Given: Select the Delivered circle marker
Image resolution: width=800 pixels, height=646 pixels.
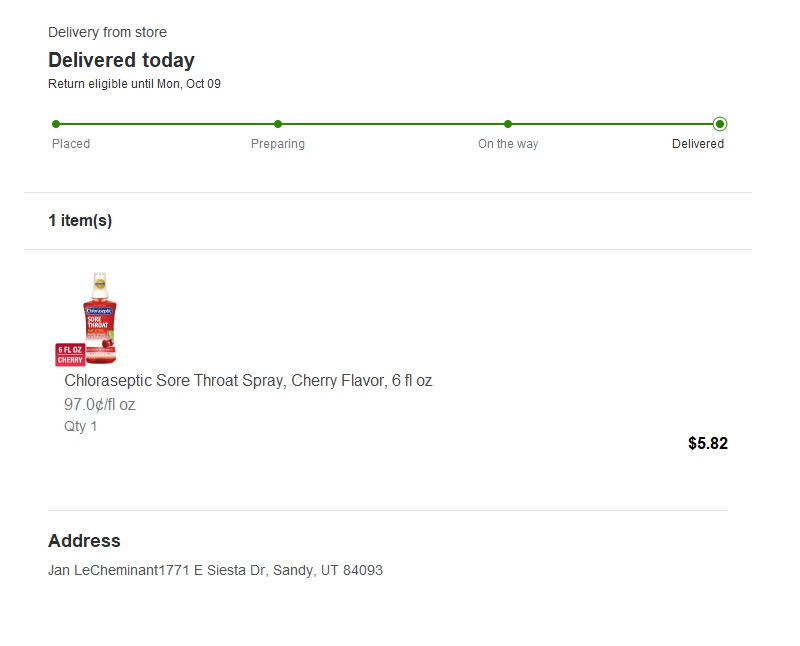Looking at the screenshot, I should pos(720,124).
